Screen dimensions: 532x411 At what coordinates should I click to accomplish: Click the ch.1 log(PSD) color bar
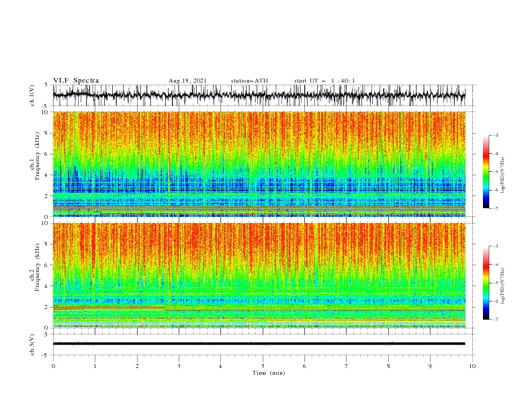(x=486, y=172)
